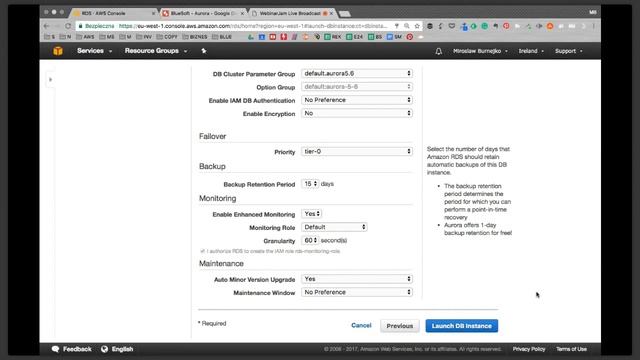
Task: Open the Enable Encryption dropdown
Action: pyautogui.click(x=357, y=113)
